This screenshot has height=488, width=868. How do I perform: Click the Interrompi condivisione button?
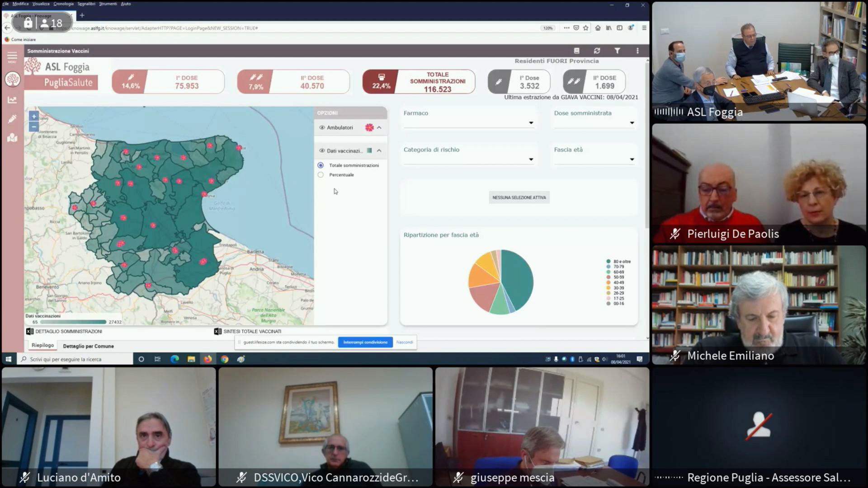[365, 343]
